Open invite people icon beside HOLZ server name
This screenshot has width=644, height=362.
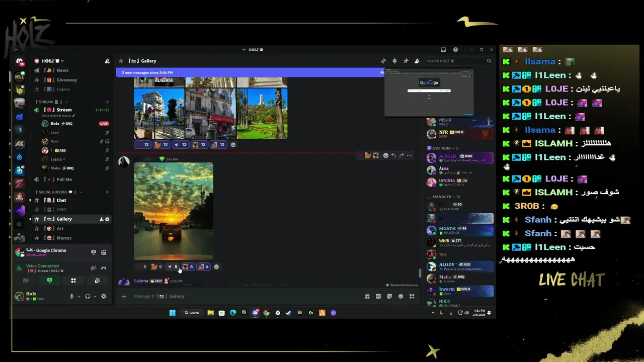pos(107,61)
